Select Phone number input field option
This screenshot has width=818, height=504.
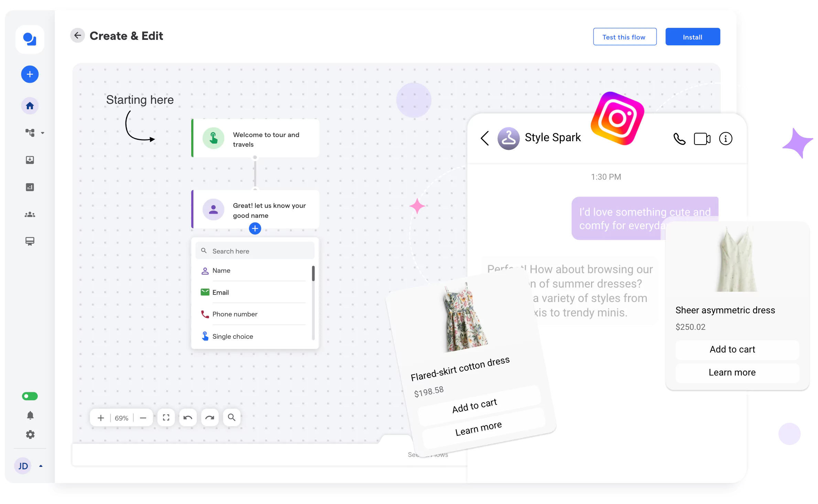[236, 314]
